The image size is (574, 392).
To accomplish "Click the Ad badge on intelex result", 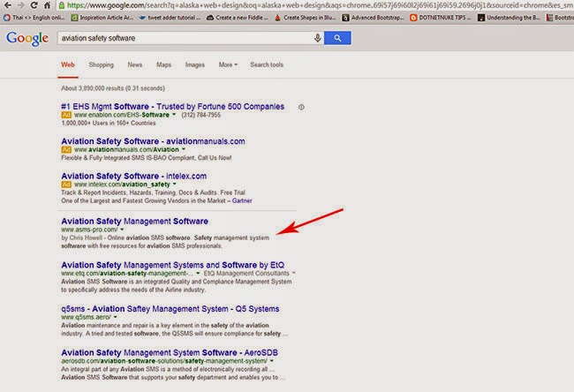I will 66,185.
